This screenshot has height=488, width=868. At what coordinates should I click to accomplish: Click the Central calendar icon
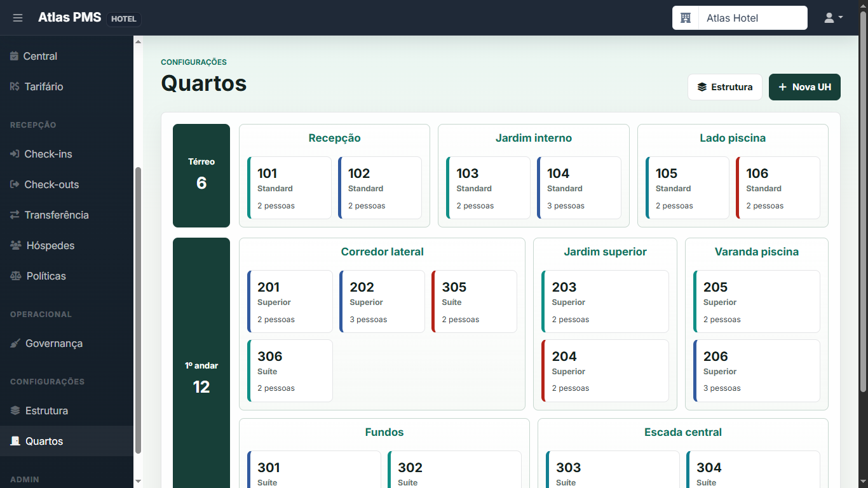(15, 56)
